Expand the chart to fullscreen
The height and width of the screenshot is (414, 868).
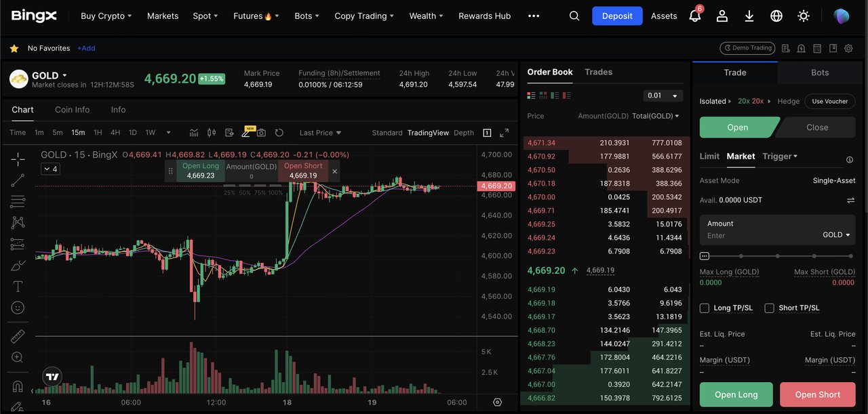coord(504,133)
